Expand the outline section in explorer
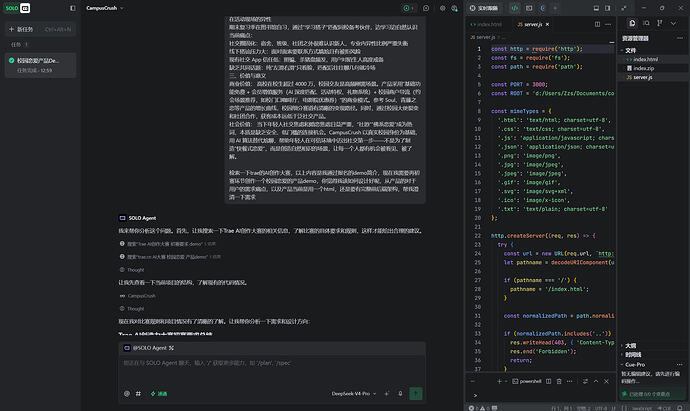The height and width of the screenshot is (411, 690). click(629, 346)
